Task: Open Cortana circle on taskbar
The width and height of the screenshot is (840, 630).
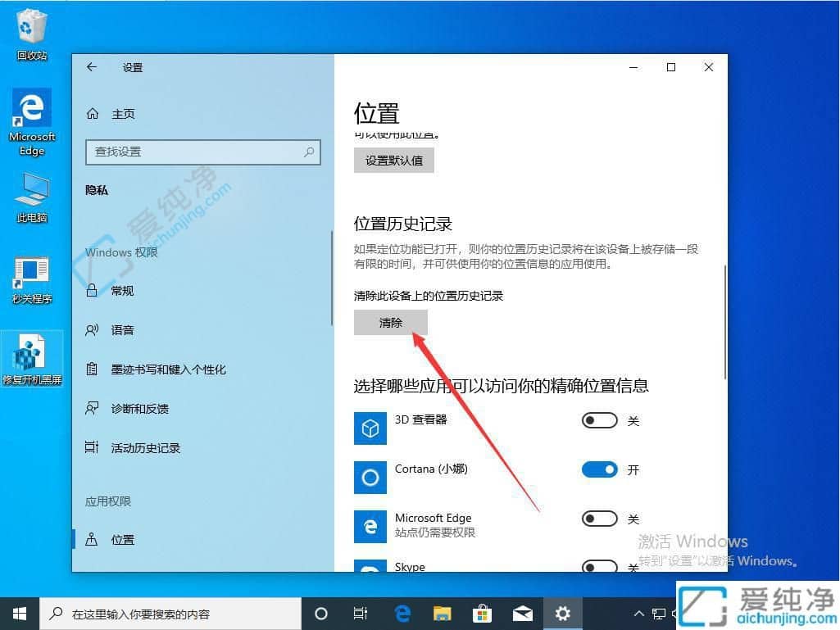Action: coord(321,614)
